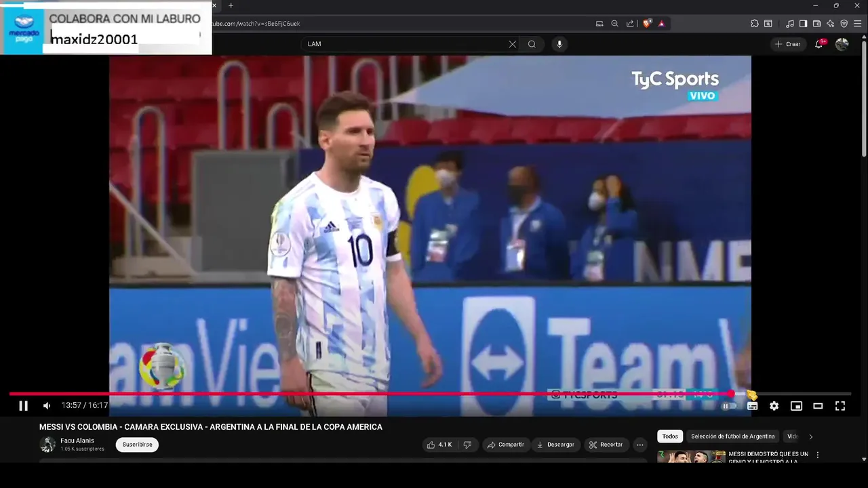868x488 pixels.
Task: Open a new browser tab
Action: point(231,5)
